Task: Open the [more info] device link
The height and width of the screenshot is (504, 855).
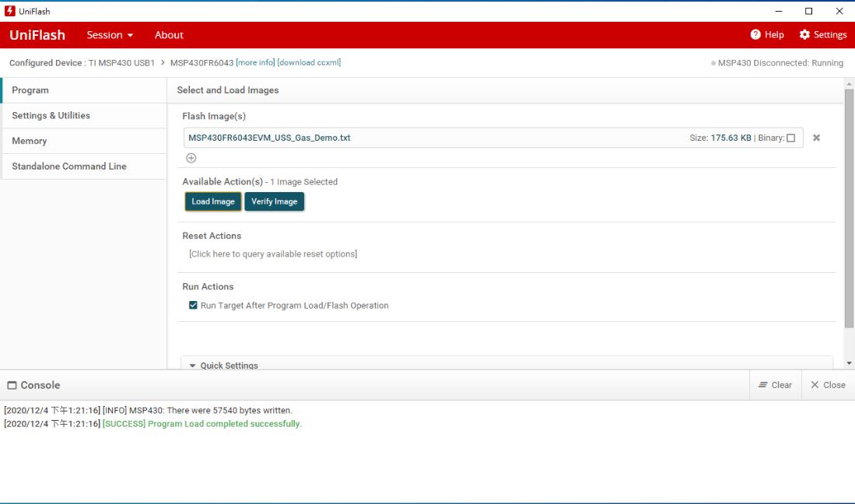Action: click(x=255, y=63)
